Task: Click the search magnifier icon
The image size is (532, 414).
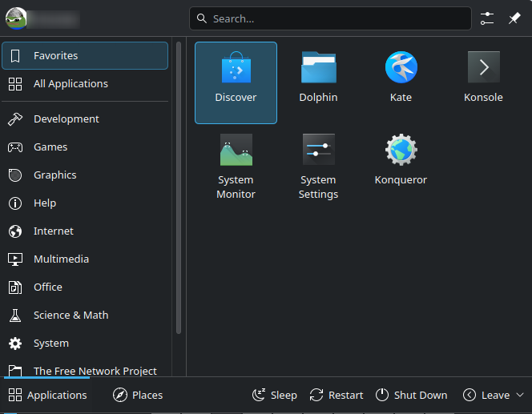Action: [x=202, y=18]
